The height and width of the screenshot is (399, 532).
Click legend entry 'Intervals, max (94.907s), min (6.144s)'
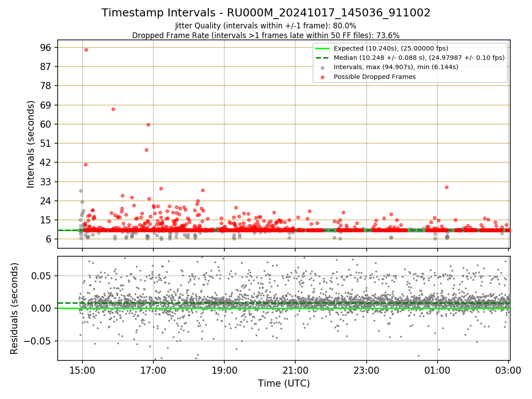396,67
